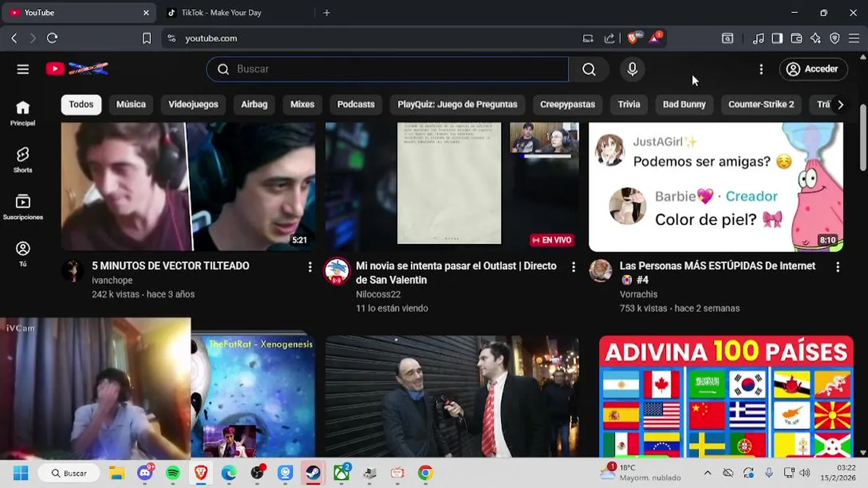Open Shorts from the sidebar
This screenshot has height=488, width=868.
pyautogui.click(x=23, y=160)
